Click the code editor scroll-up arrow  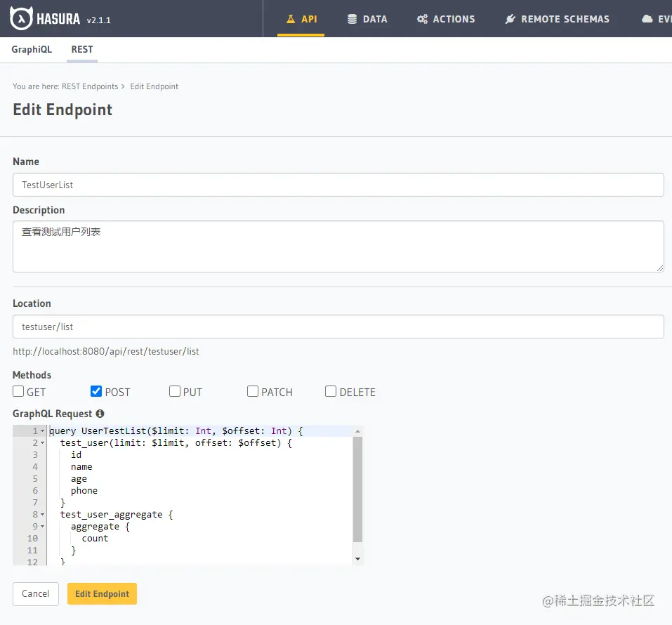coord(357,431)
